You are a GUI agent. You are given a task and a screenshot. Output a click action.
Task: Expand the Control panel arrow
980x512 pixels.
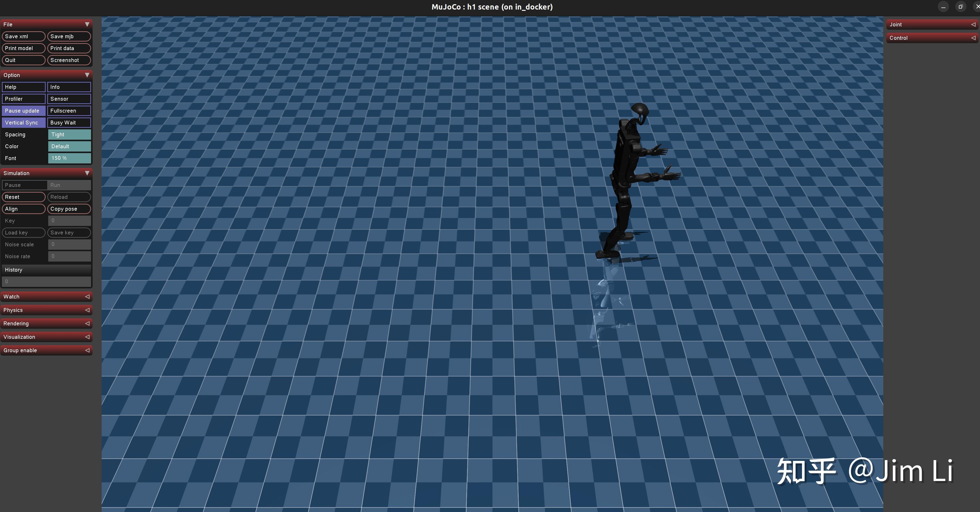pos(973,38)
